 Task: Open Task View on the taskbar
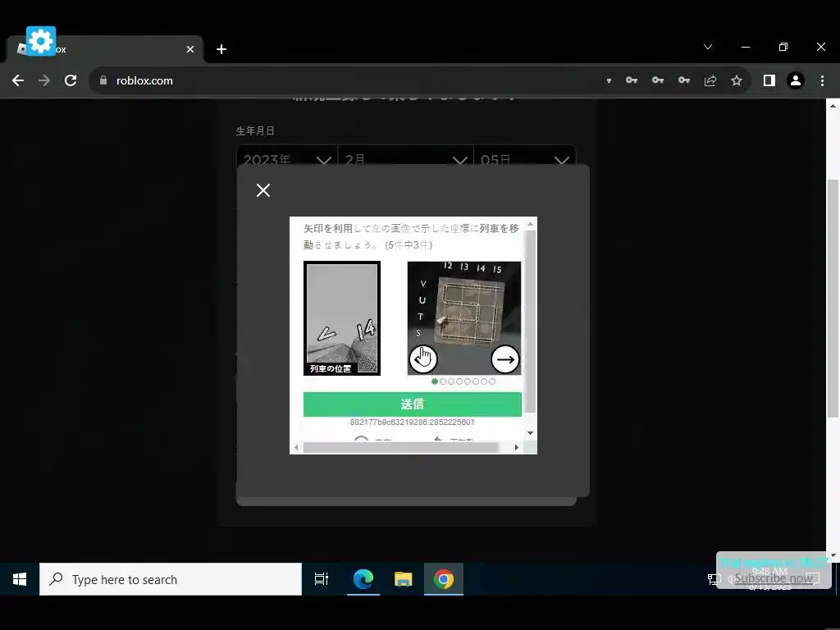tap(322, 579)
